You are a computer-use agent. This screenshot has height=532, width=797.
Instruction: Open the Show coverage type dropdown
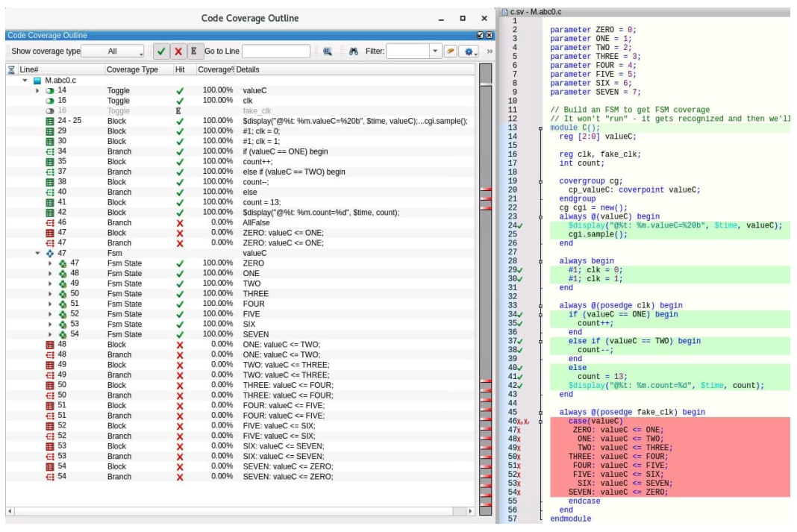[113, 51]
